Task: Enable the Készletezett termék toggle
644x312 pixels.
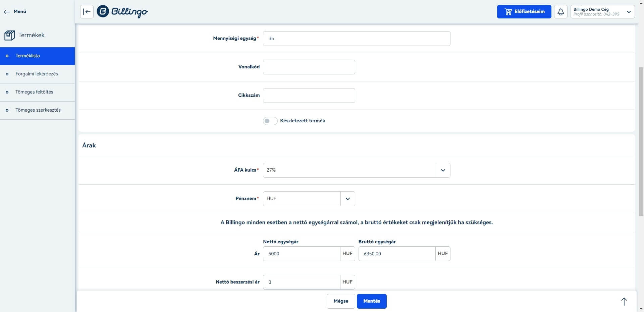Action: (x=270, y=121)
